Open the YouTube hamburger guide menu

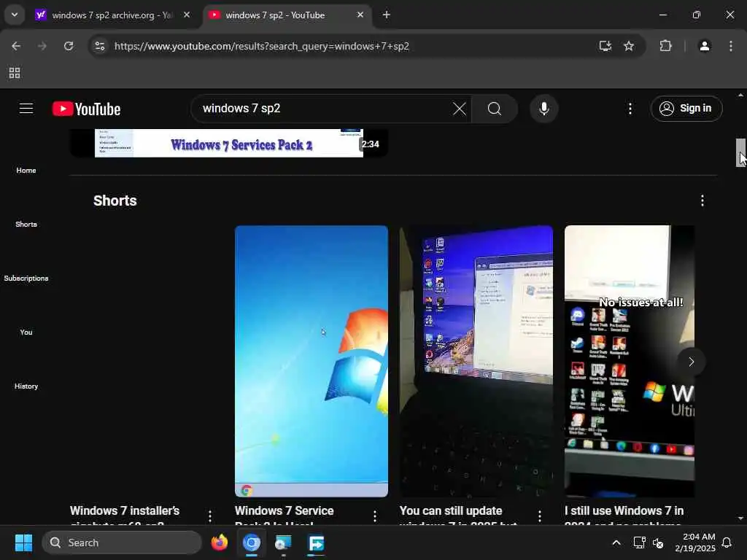tap(26, 109)
